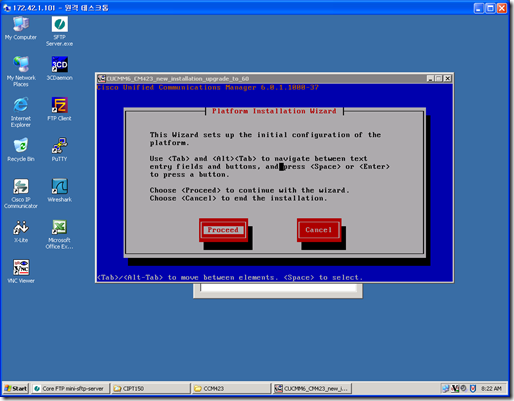Launch the PuTTY desktop icon
Viewport: 514px width, 401px height.
coord(59,150)
